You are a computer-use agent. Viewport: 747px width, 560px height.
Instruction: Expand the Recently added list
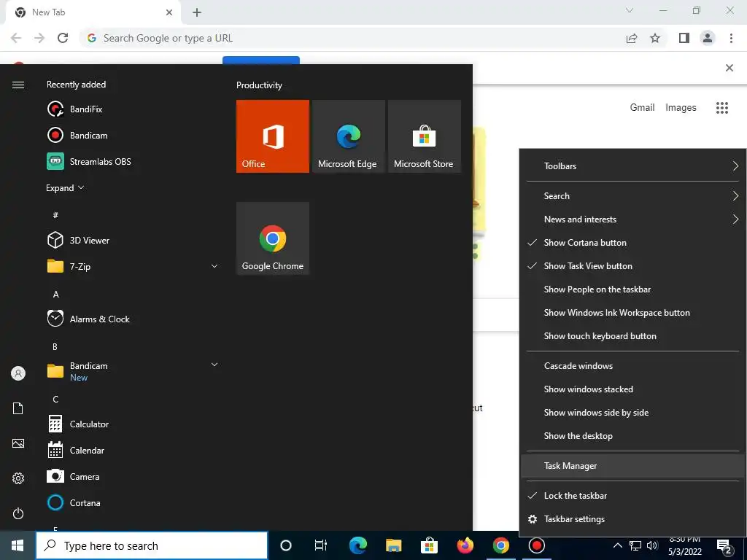click(65, 187)
